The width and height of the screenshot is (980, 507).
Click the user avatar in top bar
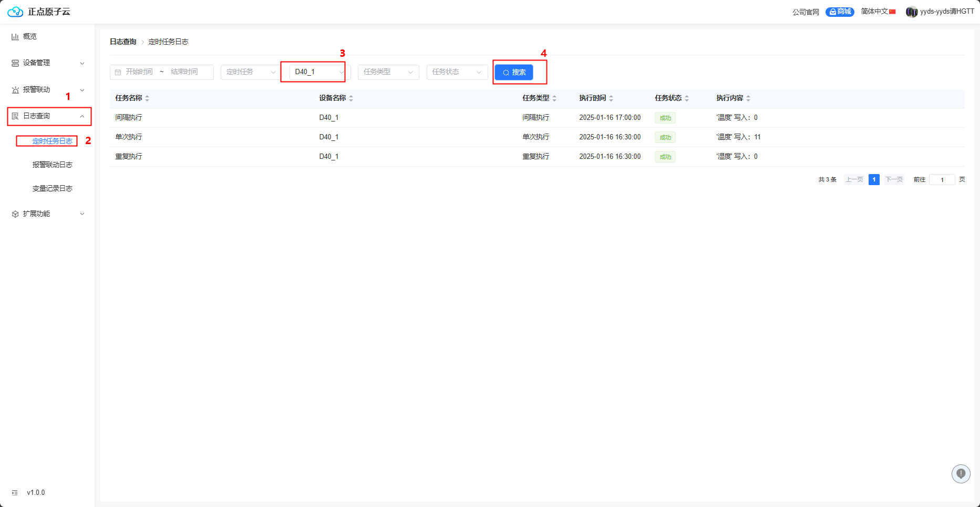coord(911,12)
